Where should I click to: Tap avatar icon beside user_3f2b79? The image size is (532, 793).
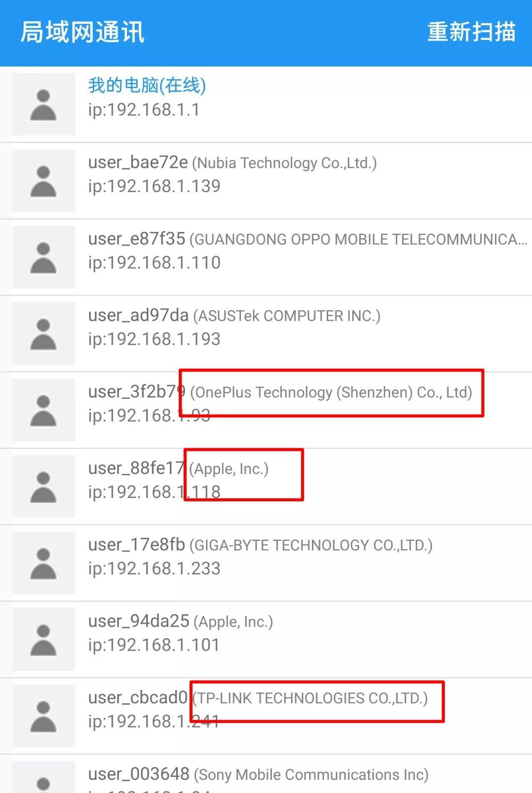(44, 410)
